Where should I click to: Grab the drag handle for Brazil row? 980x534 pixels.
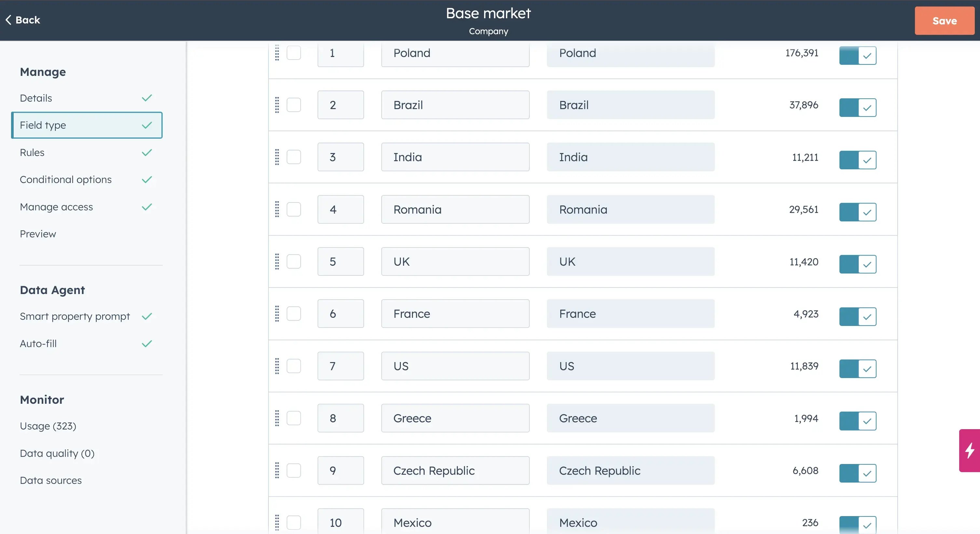click(x=277, y=105)
